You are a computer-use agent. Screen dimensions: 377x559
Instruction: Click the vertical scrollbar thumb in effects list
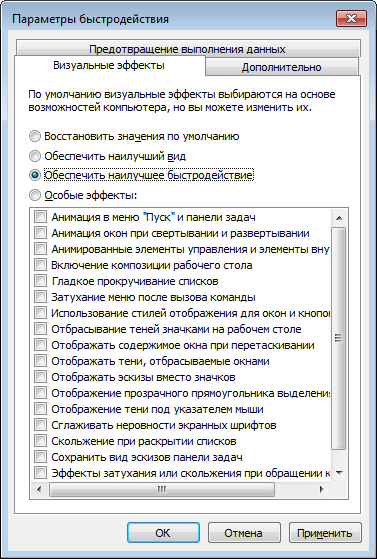point(339,338)
